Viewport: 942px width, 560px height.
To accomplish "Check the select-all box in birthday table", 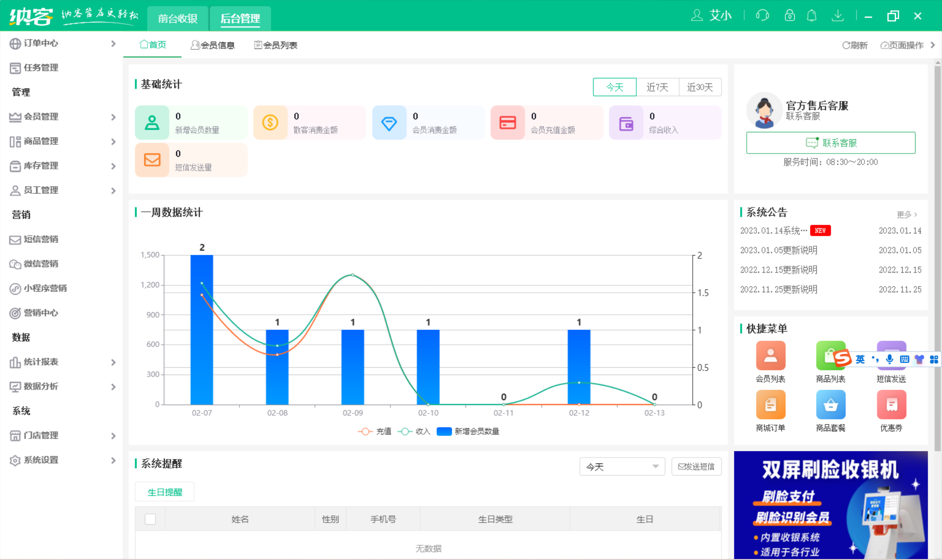I will 150,519.
